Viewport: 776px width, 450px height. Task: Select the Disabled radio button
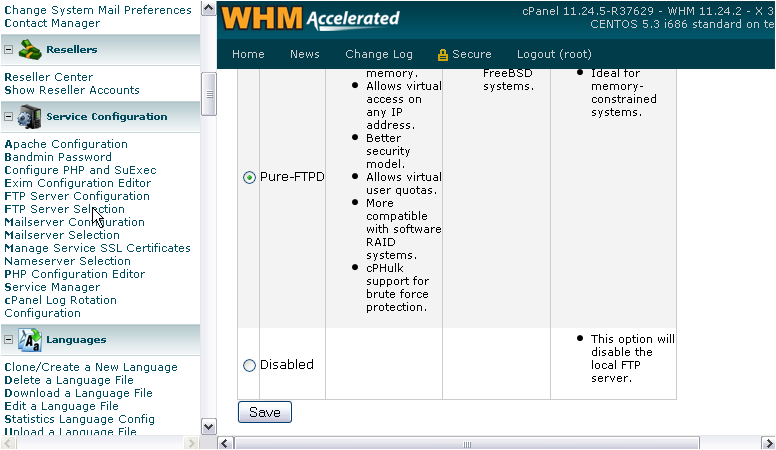249,365
